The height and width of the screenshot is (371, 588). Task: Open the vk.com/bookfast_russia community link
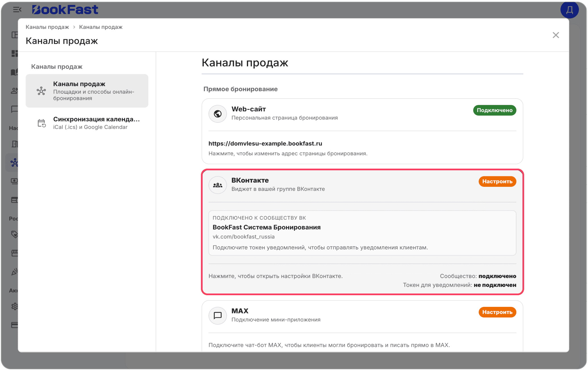point(243,237)
